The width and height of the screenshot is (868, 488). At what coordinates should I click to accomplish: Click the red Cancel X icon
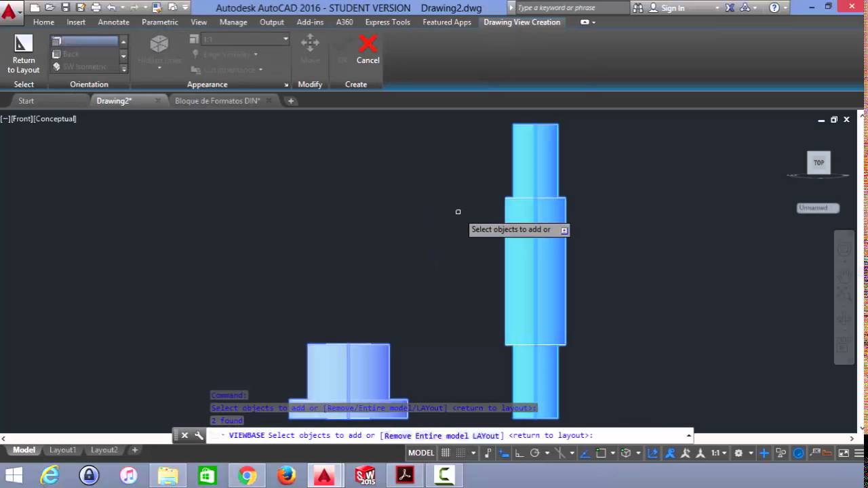pos(368,44)
